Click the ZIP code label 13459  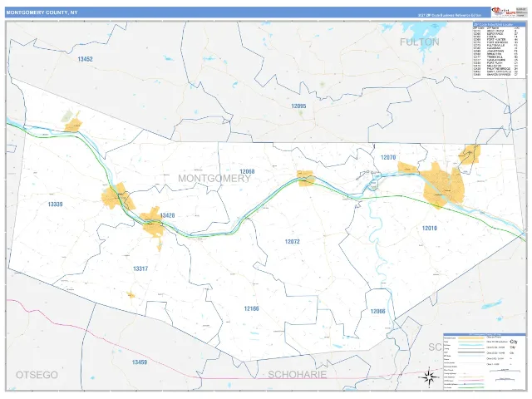(140, 362)
